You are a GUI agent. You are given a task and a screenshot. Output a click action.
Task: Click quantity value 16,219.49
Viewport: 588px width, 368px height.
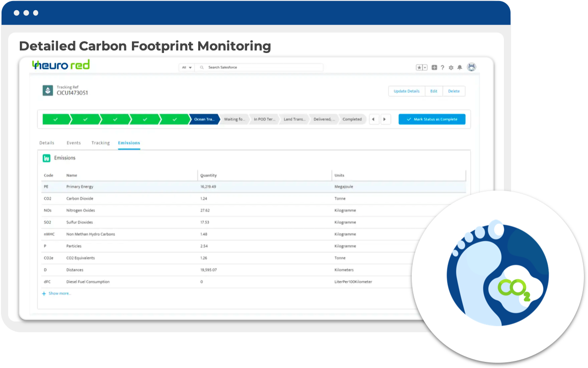click(208, 187)
